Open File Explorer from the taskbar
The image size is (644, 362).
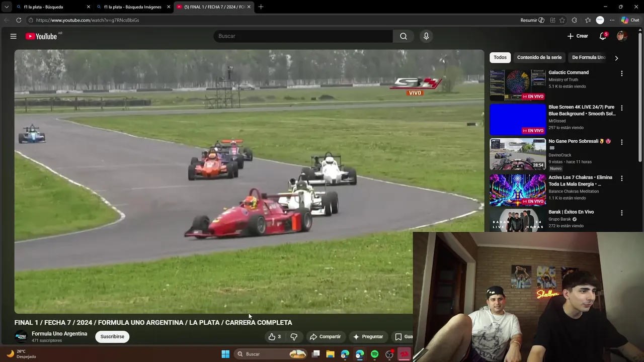coord(331,354)
